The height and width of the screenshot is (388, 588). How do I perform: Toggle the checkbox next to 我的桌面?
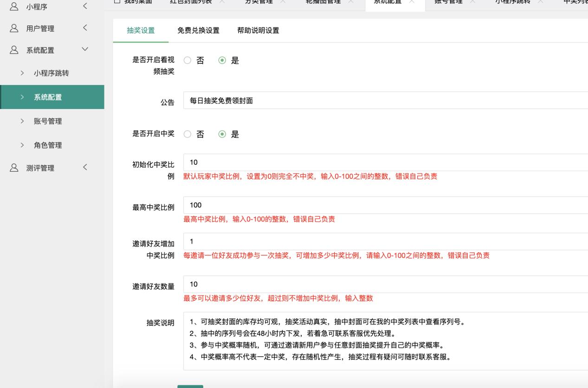click(x=117, y=2)
